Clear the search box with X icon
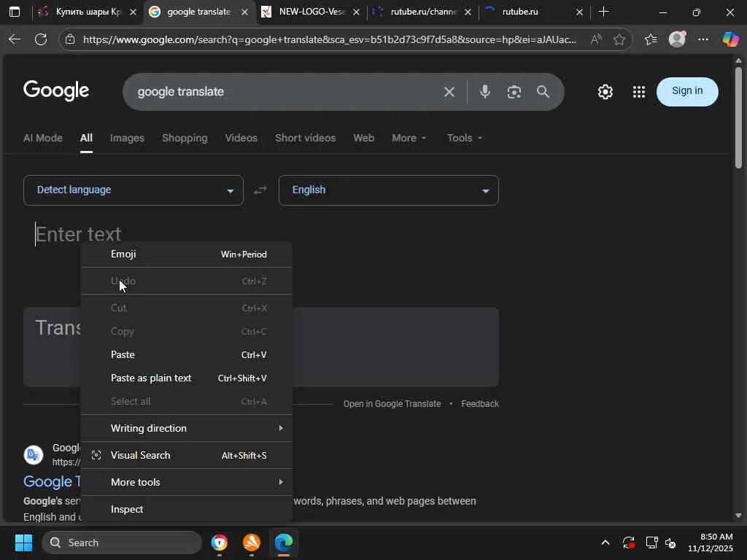Viewport: 747px width, 560px height. [x=449, y=92]
